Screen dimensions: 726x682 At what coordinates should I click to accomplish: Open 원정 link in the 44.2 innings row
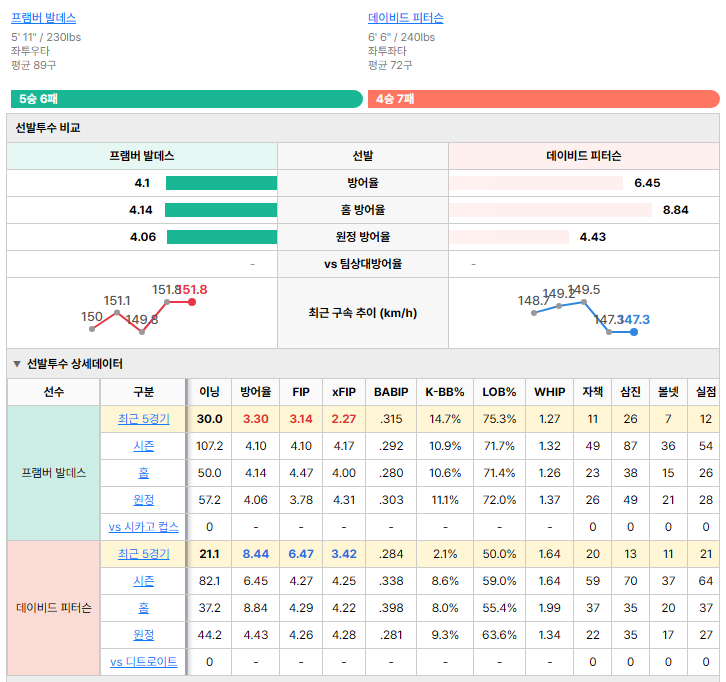click(x=144, y=635)
